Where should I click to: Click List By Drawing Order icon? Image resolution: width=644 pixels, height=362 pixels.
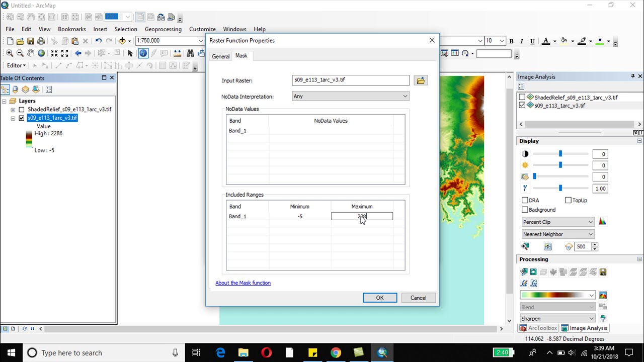click(x=5, y=89)
